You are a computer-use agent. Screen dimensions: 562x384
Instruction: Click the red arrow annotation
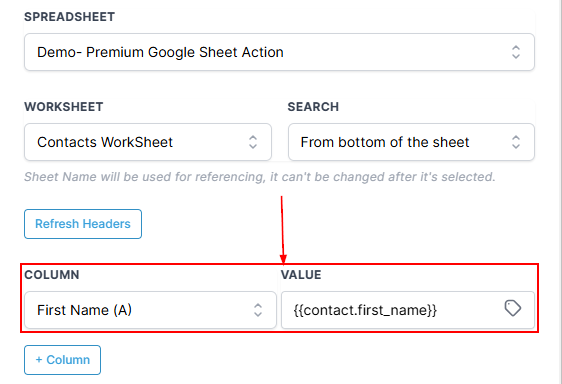[x=282, y=230]
